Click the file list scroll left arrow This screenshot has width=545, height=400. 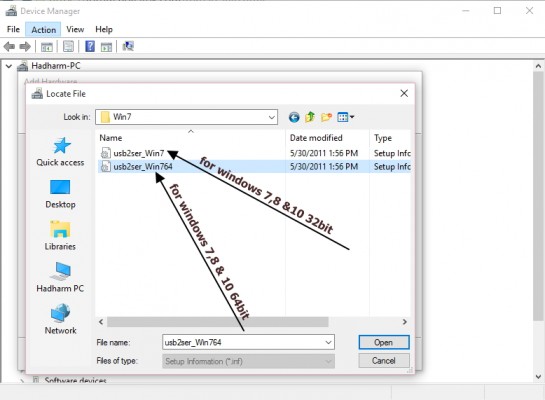click(x=101, y=322)
